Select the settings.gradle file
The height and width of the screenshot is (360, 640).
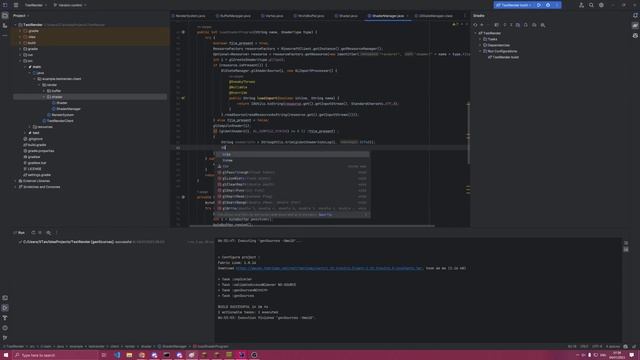(37, 175)
